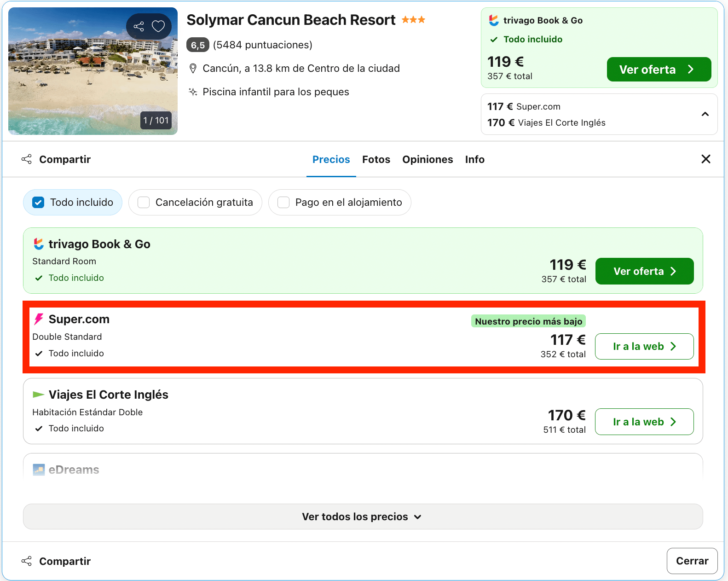Viewport: 728px width, 581px height.
Task: Click the Solymar Cancun Beach Resort title
Action: click(x=291, y=20)
